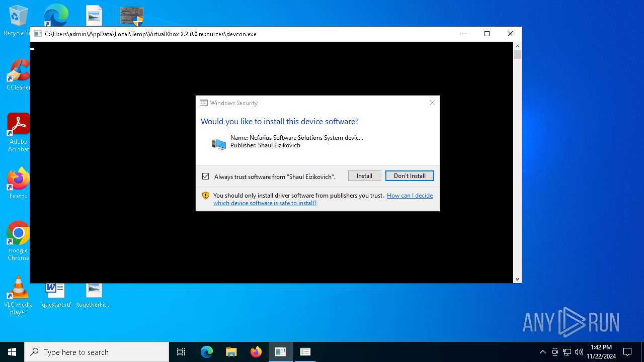Screen dimensions: 644x362
Task: Select the Firefox desktop shortcut
Action: (18, 184)
